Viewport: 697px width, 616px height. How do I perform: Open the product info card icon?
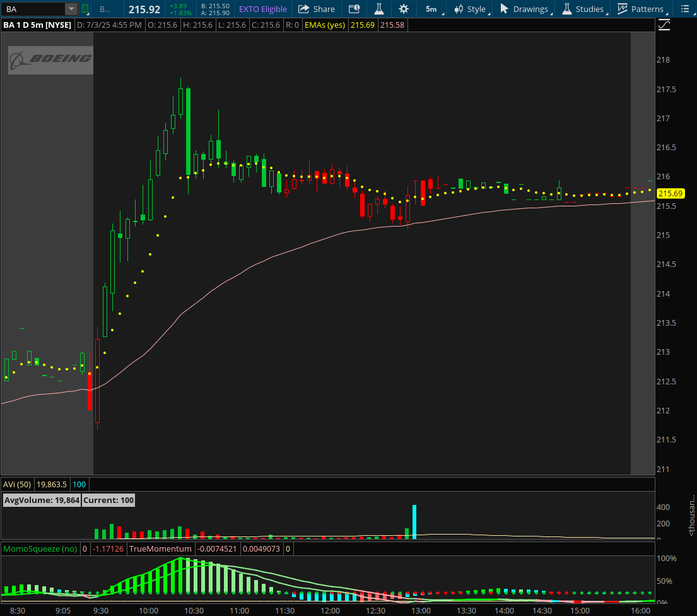coord(354,9)
